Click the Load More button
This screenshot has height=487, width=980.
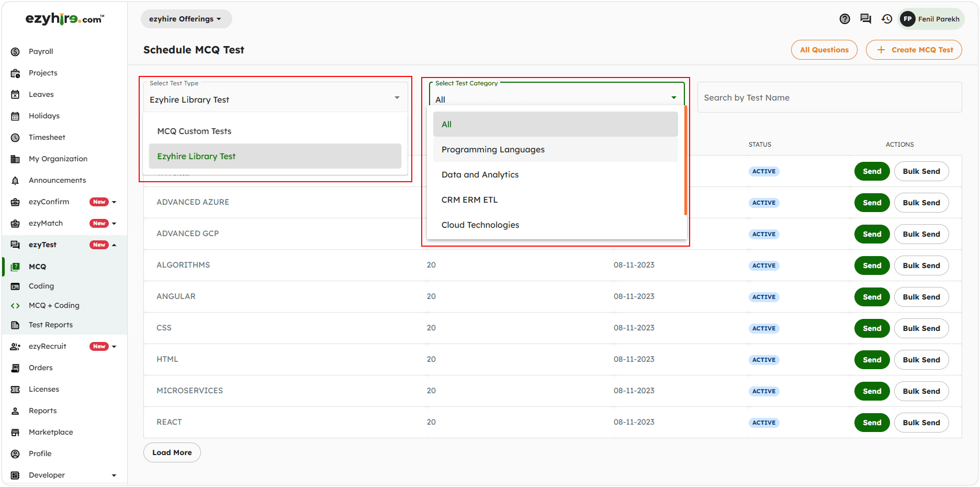172,452
